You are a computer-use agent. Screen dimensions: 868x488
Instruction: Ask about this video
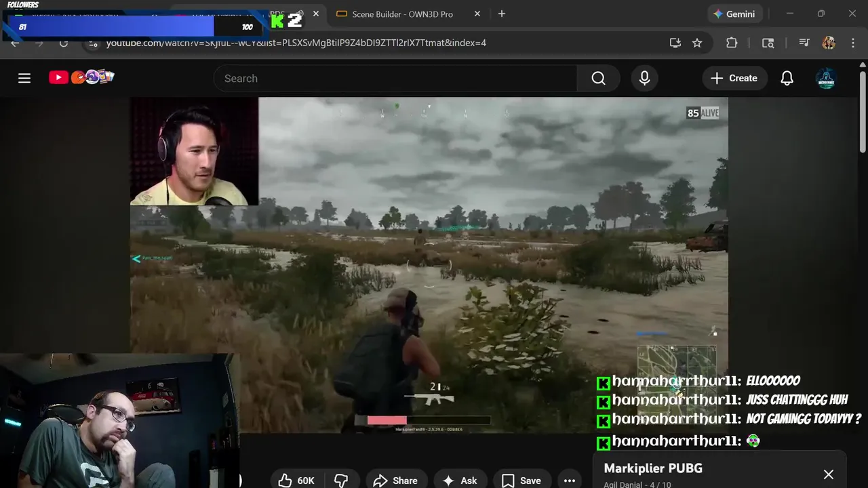pyautogui.click(x=460, y=480)
